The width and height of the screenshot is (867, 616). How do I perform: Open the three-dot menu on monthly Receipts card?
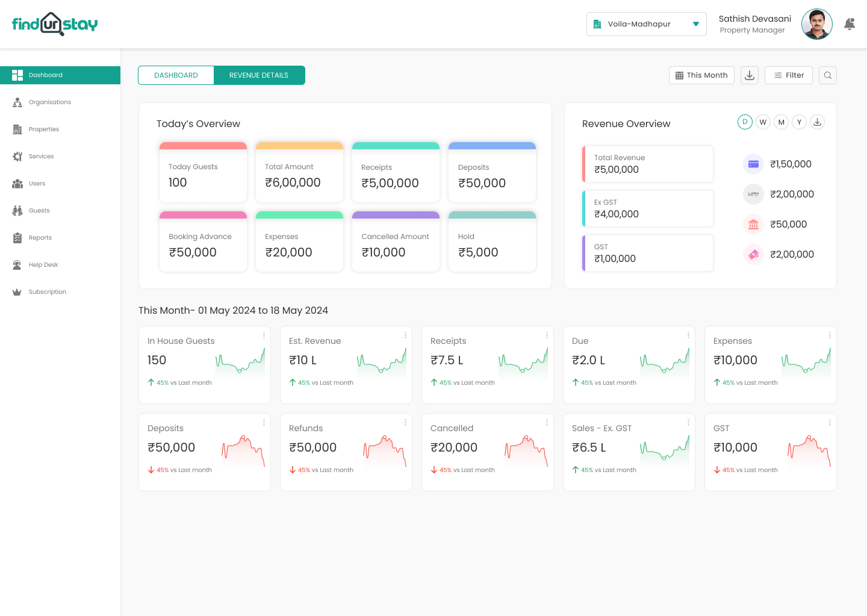pyautogui.click(x=547, y=335)
